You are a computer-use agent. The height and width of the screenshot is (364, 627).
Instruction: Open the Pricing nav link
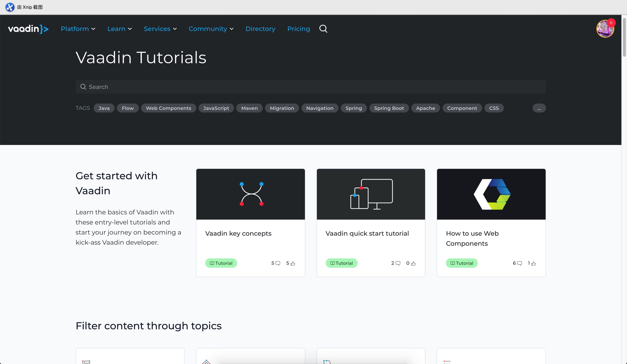[x=299, y=29]
